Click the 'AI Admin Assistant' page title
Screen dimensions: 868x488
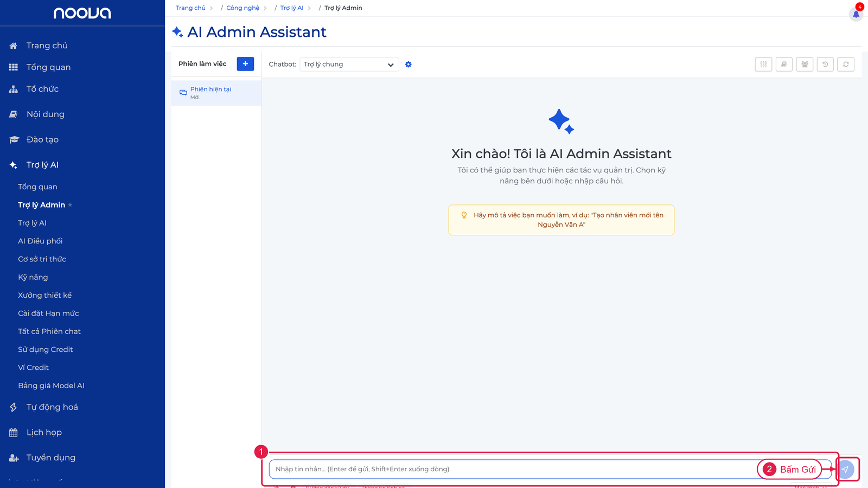pos(257,32)
